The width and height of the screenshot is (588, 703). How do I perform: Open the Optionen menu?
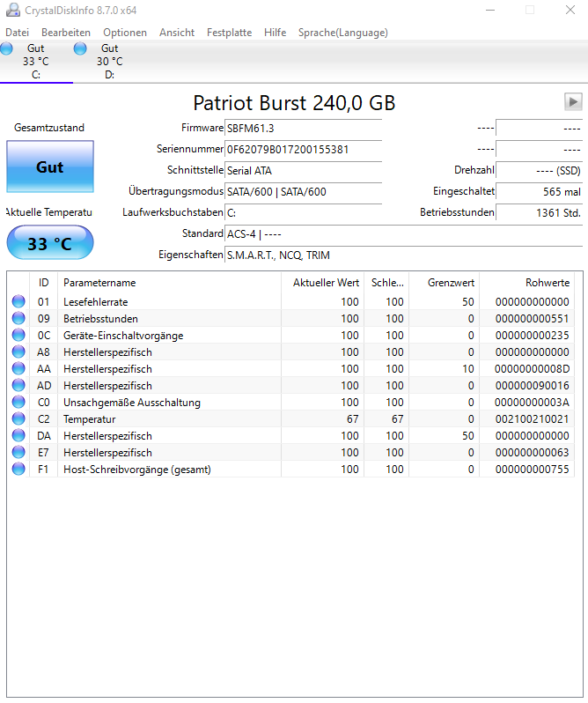[125, 33]
